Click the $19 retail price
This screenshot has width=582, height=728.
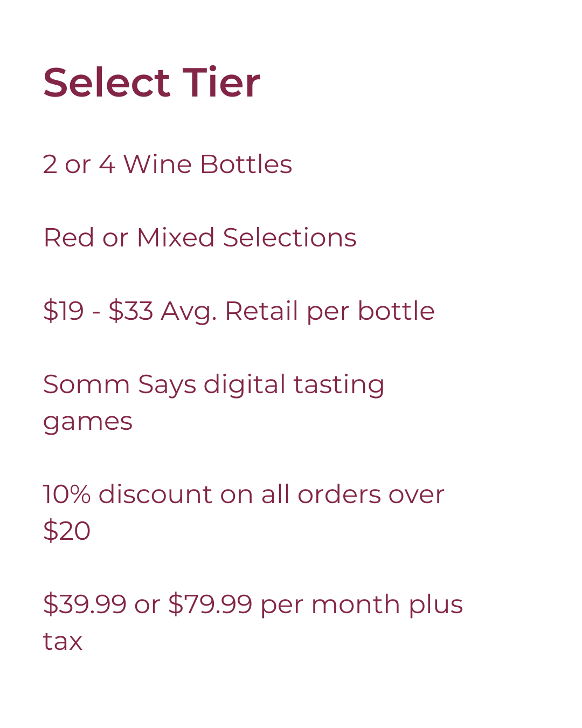coord(63,311)
